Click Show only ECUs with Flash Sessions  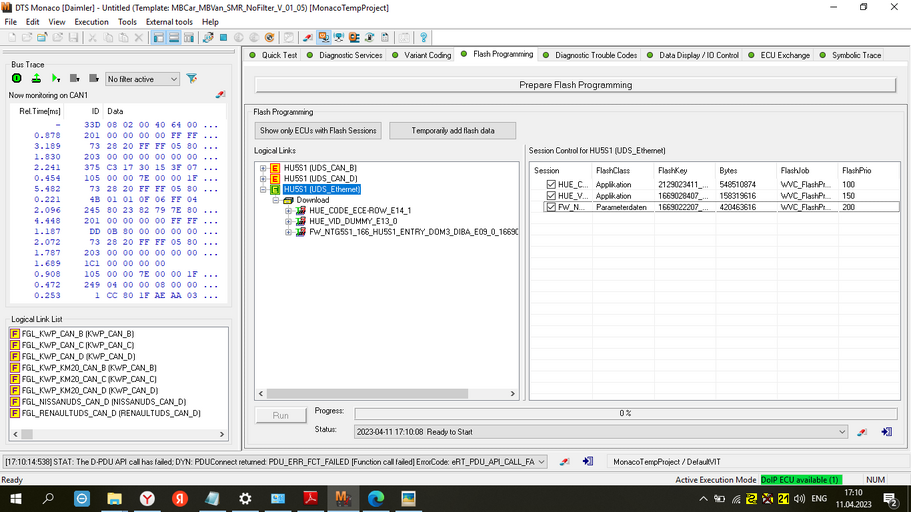[318, 131]
